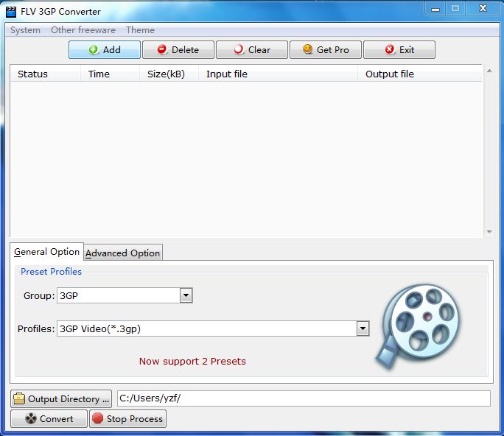Click the Output file column header
The width and height of the screenshot is (504, 436).
(x=420, y=74)
